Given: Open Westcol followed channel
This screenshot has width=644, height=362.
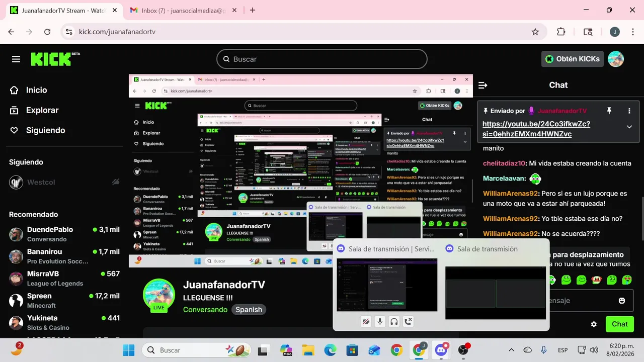Looking at the screenshot, I should coord(64,182).
